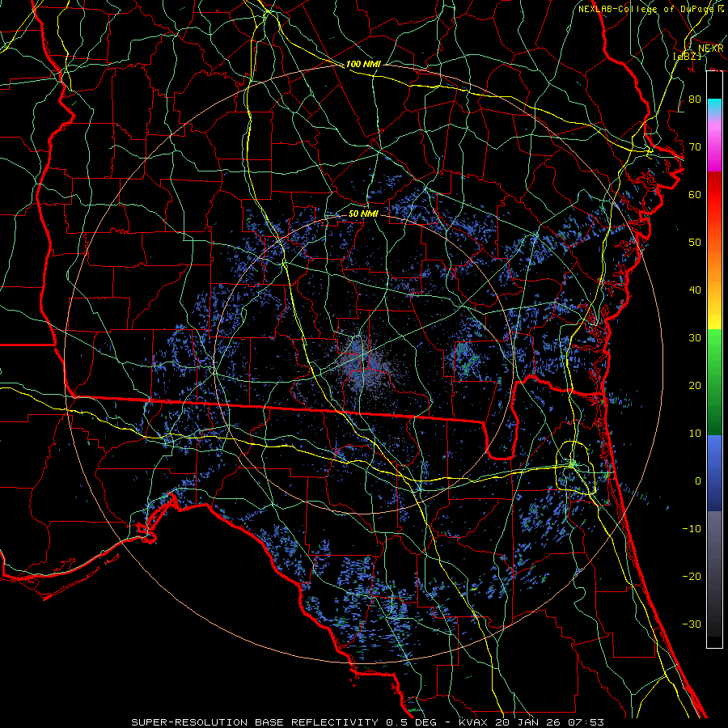Click the 40 value on the dBZ scale
Screen dimensions: 728x728
click(x=695, y=290)
